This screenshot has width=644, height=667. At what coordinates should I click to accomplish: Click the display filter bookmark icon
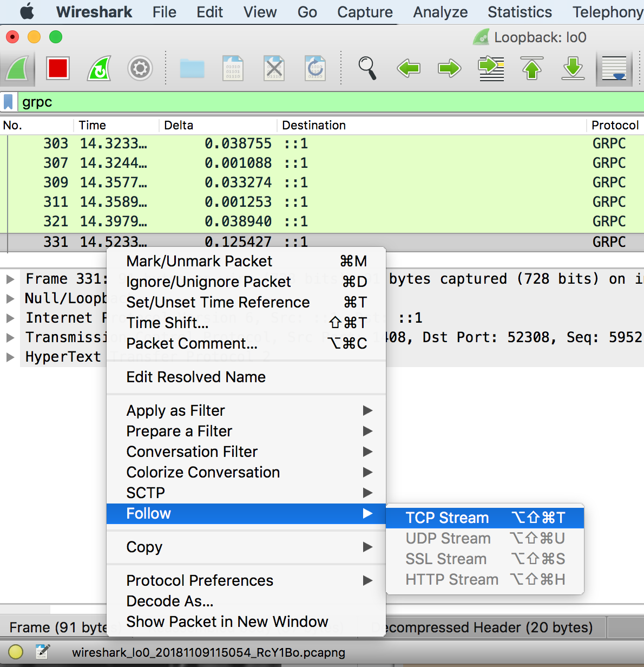8,102
